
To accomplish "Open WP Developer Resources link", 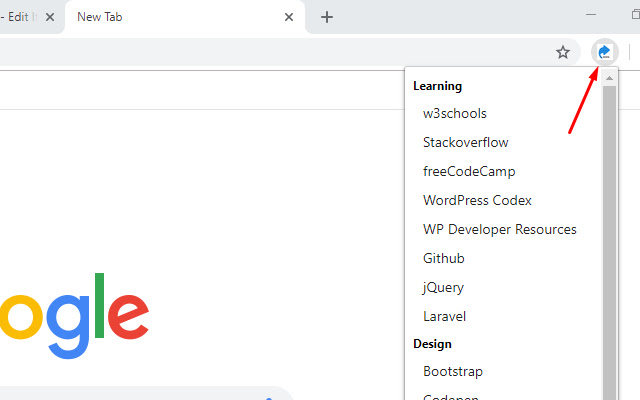I will [500, 229].
